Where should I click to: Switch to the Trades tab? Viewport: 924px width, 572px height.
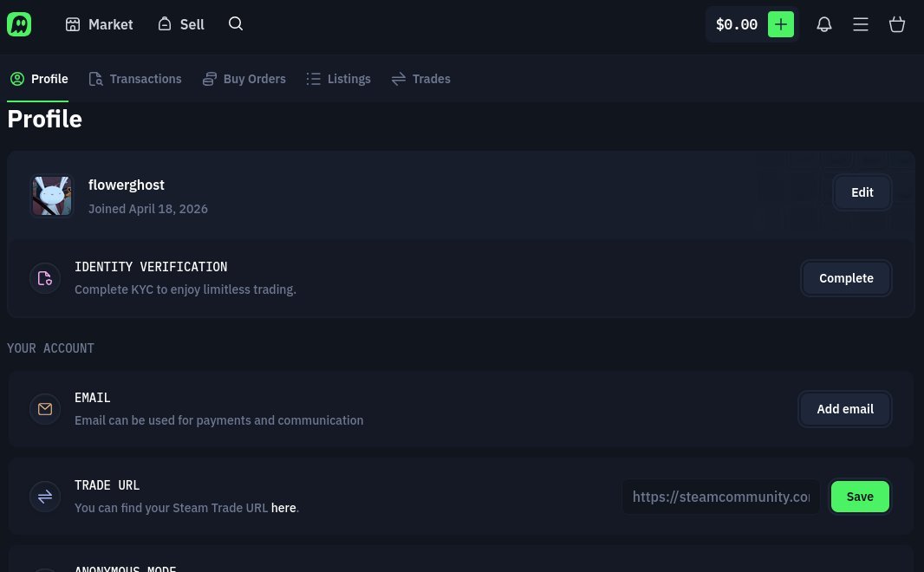click(x=420, y=79)
